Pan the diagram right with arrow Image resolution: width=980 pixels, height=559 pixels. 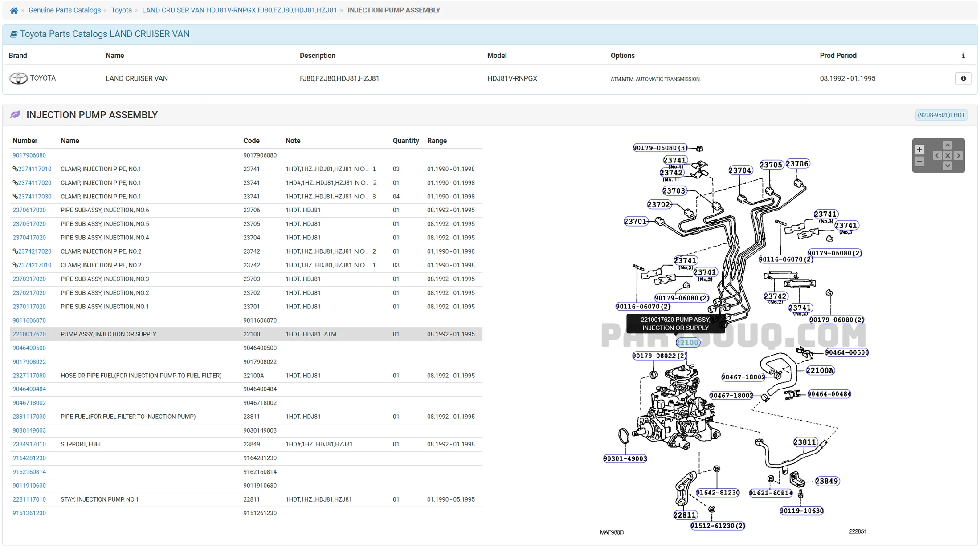[x=958, y=155]
